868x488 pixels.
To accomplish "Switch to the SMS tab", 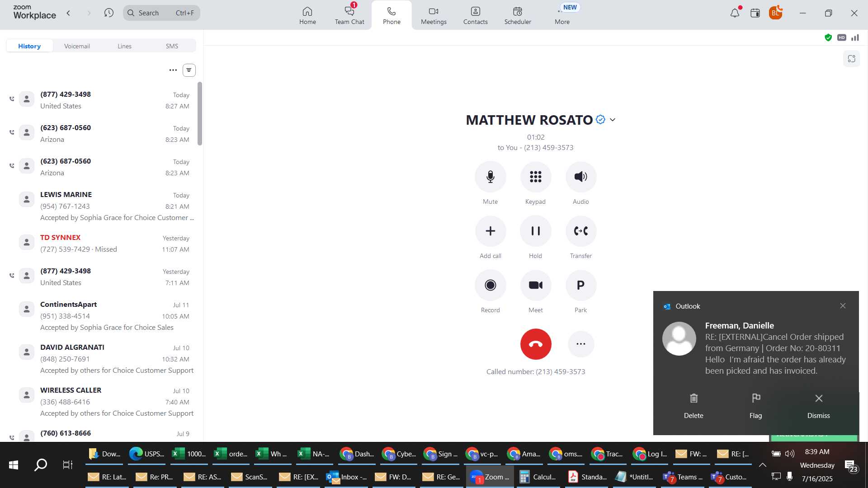I will [x=172, y=46].
